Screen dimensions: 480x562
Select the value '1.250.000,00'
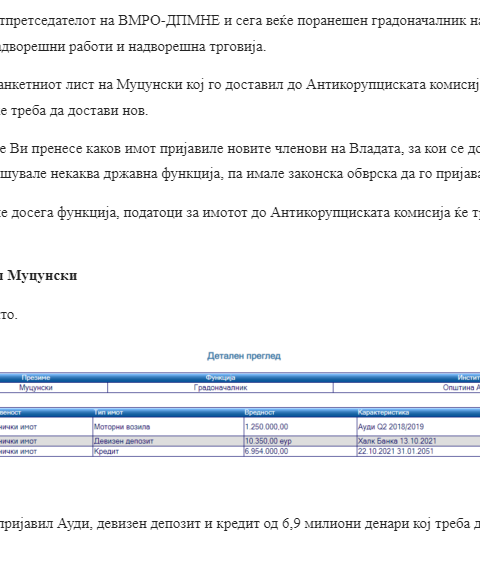click(x=266, y=427)
